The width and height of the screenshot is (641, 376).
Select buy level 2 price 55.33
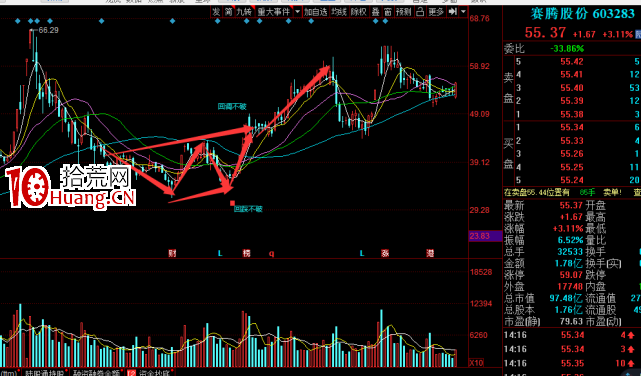coord(572,141)
